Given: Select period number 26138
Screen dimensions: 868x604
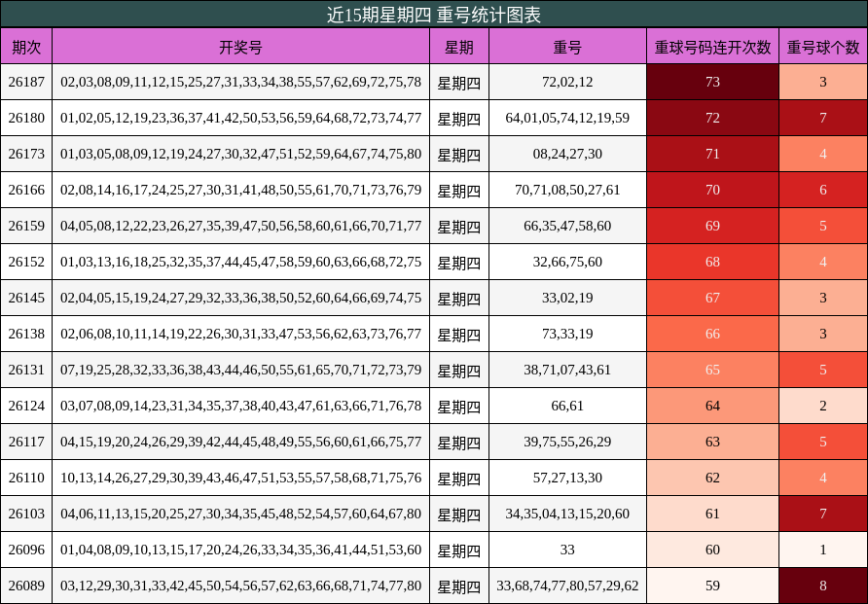Looking at the screenshot, I should point(26,334).
